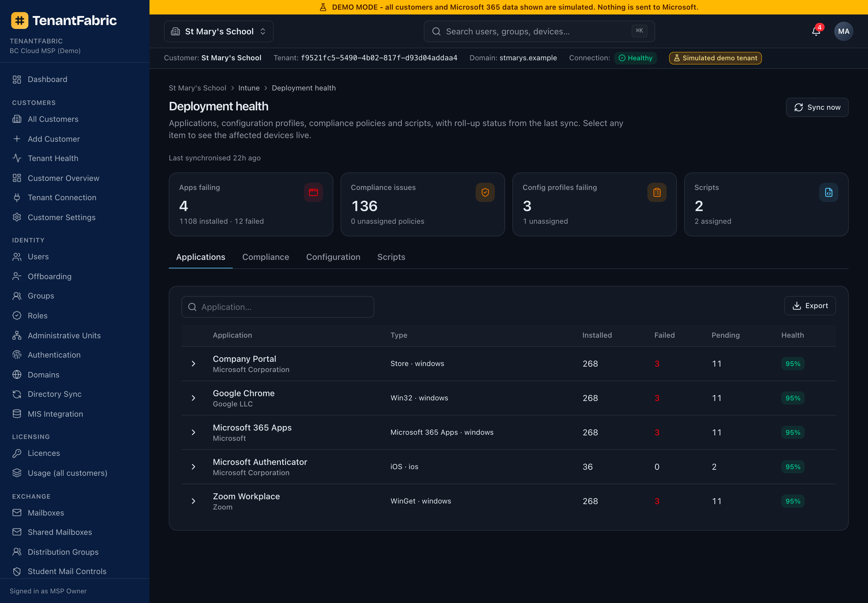Click the Intune breadcrumb link
868x603 pixels.
pos(249,88)
